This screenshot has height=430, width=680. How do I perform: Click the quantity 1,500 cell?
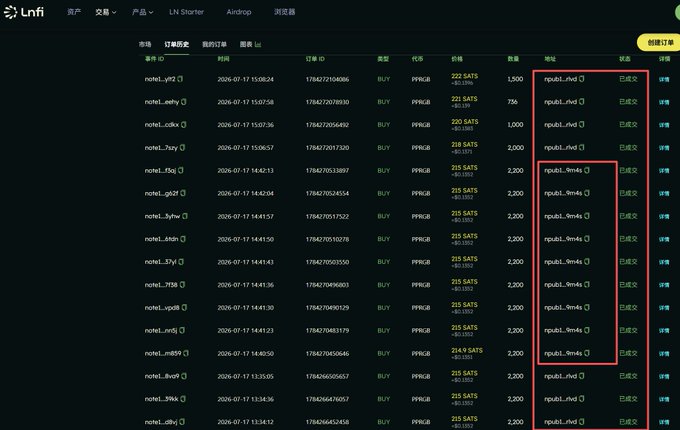coord(515,79)
